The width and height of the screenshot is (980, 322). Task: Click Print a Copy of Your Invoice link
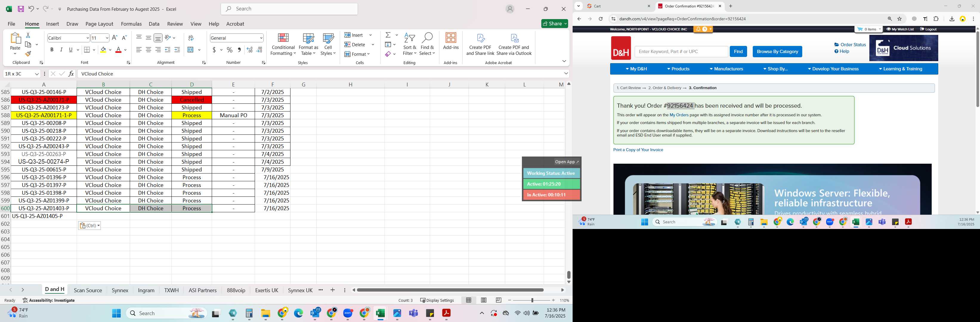pyautogui.click(x=638, y=150)
